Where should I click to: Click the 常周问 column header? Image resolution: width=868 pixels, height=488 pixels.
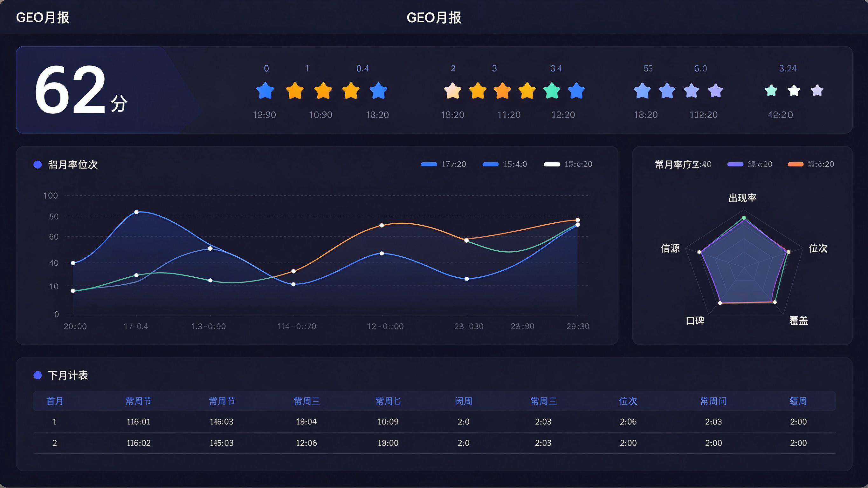click(713, 401)
